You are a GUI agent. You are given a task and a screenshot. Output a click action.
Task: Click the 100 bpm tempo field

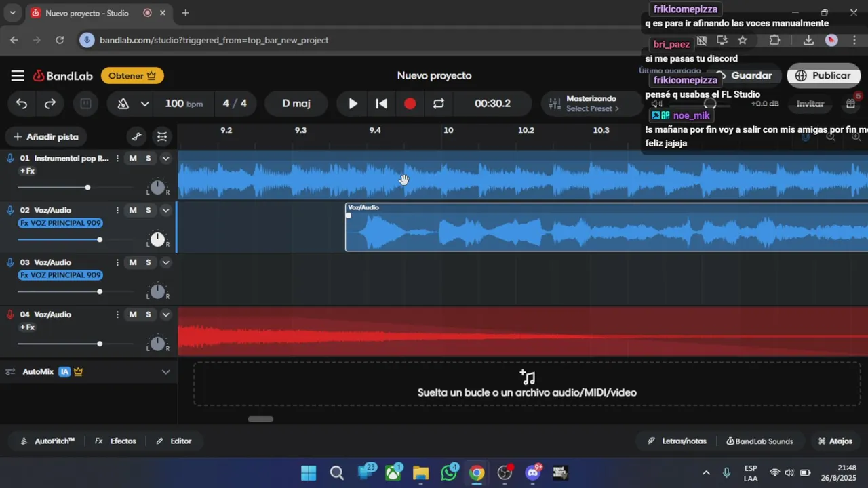184,104
